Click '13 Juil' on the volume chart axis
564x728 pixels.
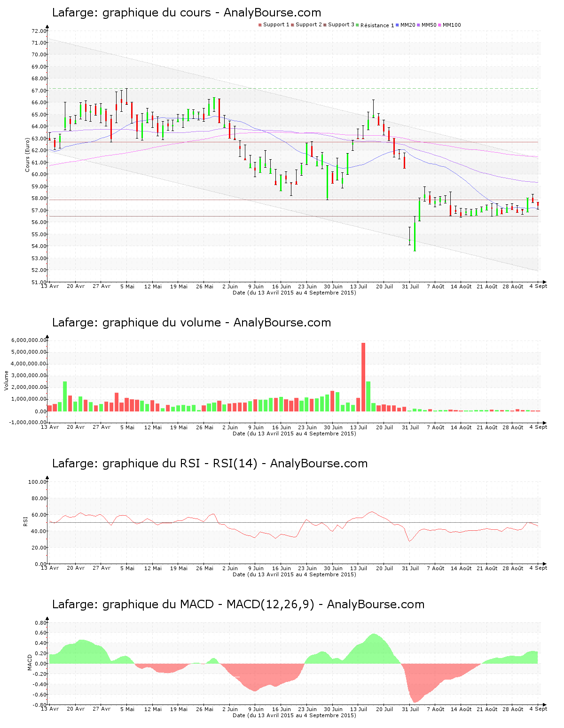click(x=359, y=427)
